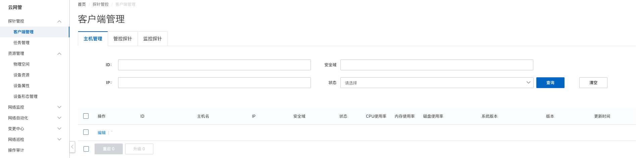The image size is (644, 158).
Task: Focus the ID input field
Action: pyautogui.click(x=214, y=65)
